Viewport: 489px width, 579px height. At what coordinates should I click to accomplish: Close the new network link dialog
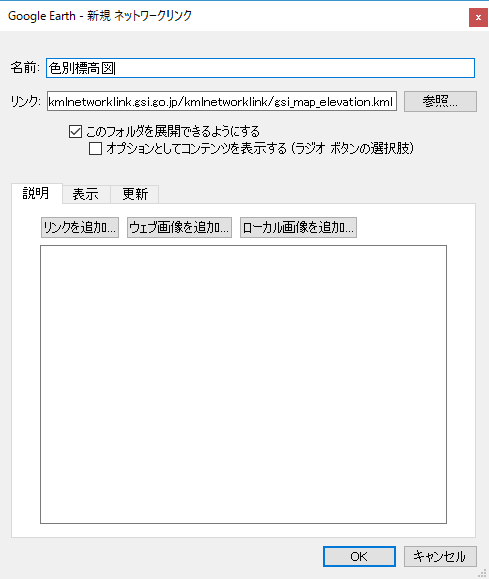[478, 17]
